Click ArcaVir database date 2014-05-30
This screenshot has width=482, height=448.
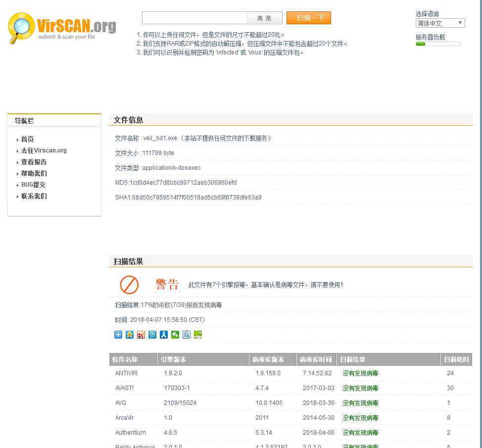[319, 418]
